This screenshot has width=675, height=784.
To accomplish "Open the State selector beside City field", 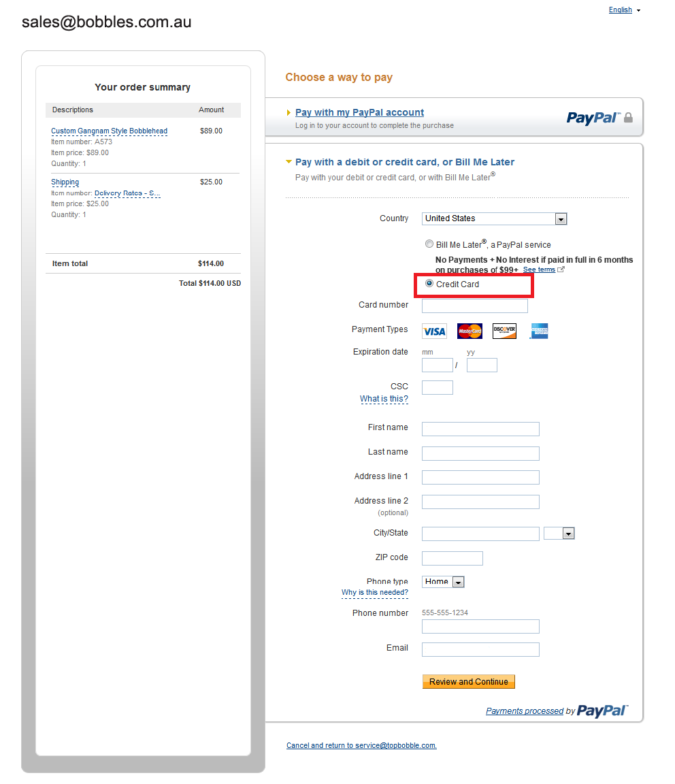I will pyautogui.click(x=559, y=534).
